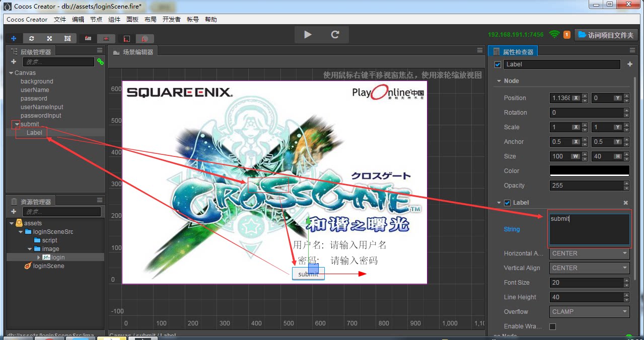Edit the Opacity value field
The height and width of the screenshot is (340, 644).
coord(587,186)
